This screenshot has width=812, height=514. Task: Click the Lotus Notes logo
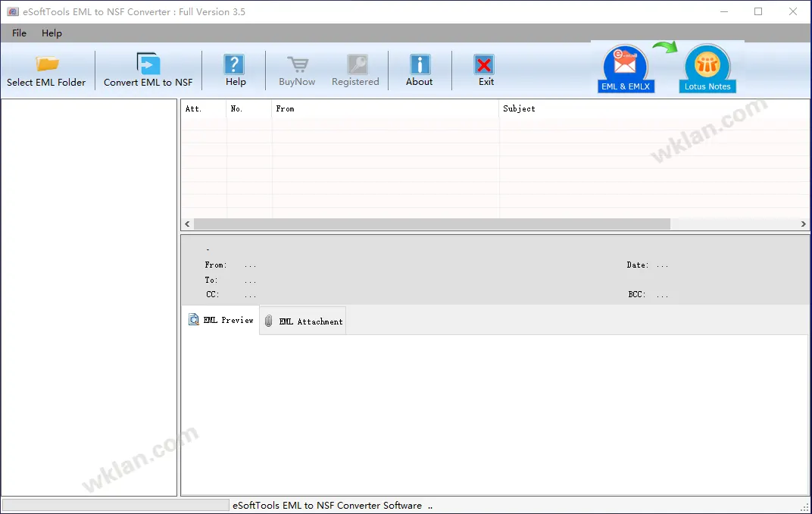[707, 68]
